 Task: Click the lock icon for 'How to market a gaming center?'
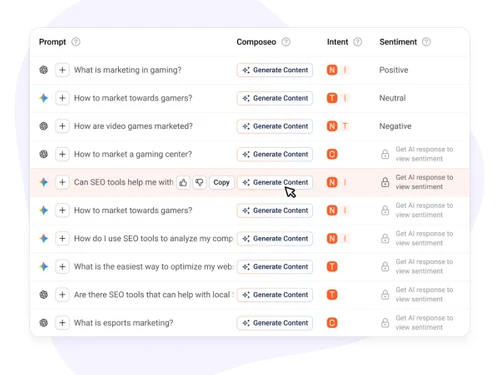pos(385,154)
